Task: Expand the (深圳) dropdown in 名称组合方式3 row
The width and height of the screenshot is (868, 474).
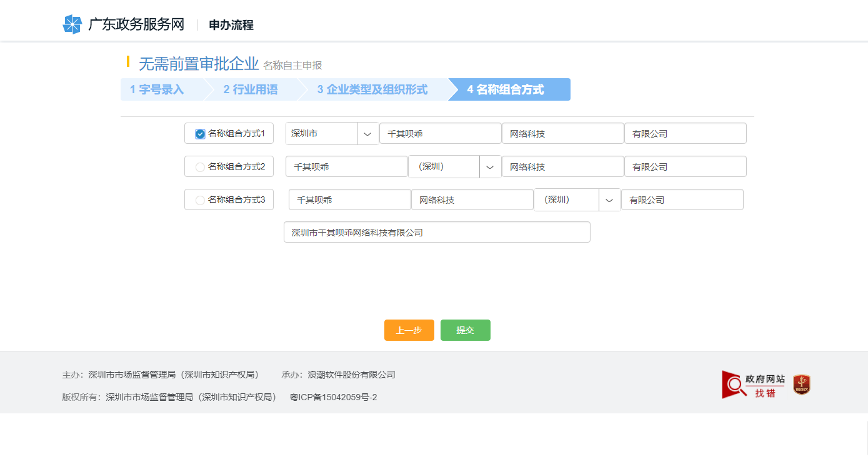Action: click(609, 199)
